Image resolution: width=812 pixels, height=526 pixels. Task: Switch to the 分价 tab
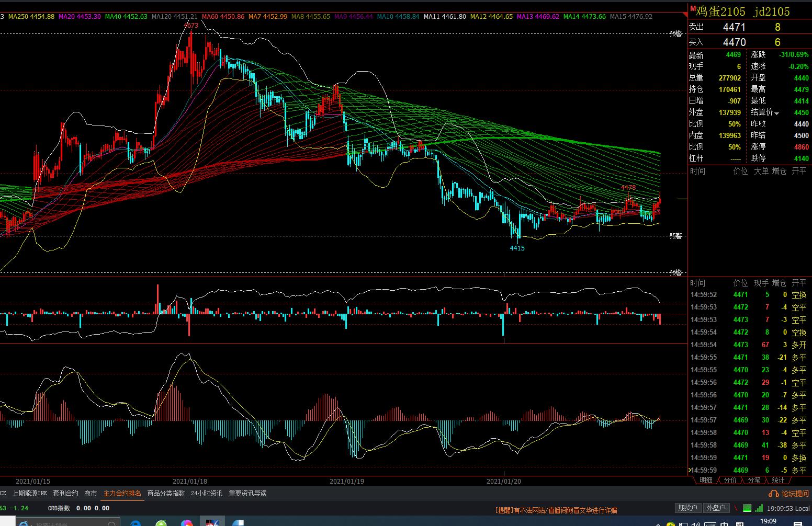[x=730, y=480]
